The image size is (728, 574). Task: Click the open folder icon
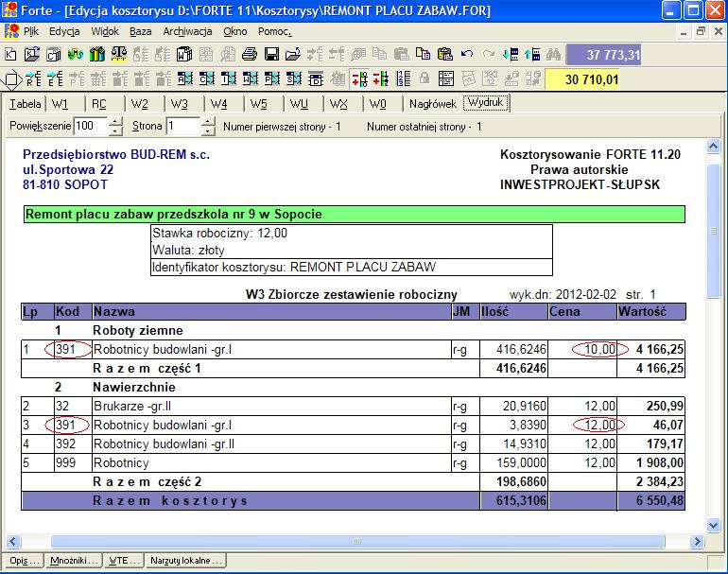[x=293, y=54]
